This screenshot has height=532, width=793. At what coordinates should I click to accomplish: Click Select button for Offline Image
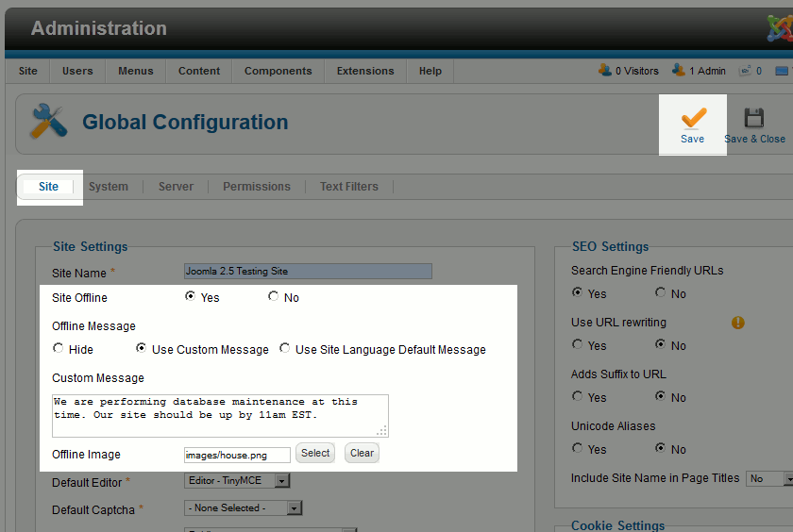[315, 453]
